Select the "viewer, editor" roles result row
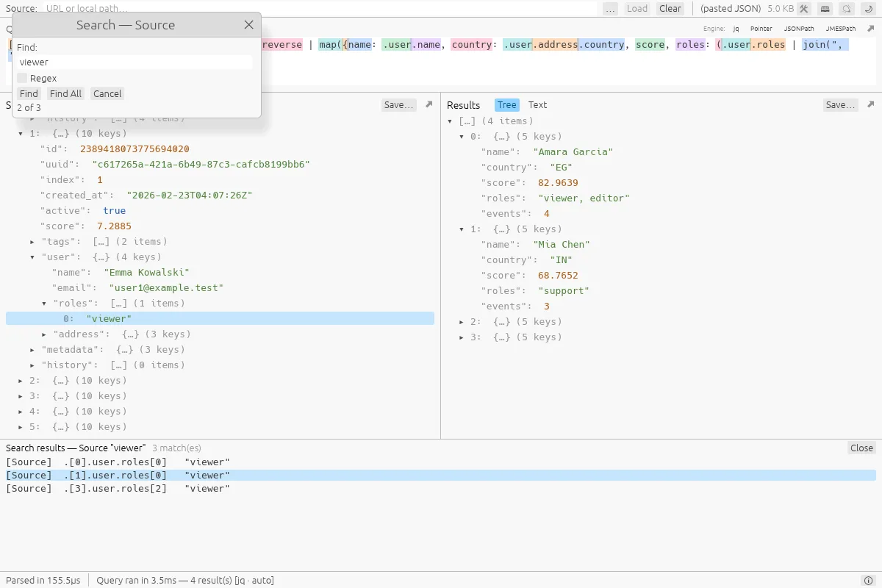This screenshot has width=882, height=588. point(661,198)
